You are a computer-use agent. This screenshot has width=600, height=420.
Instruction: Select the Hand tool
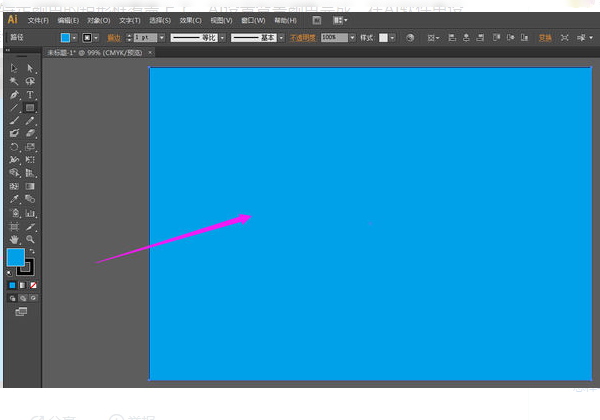pos(14,239)
